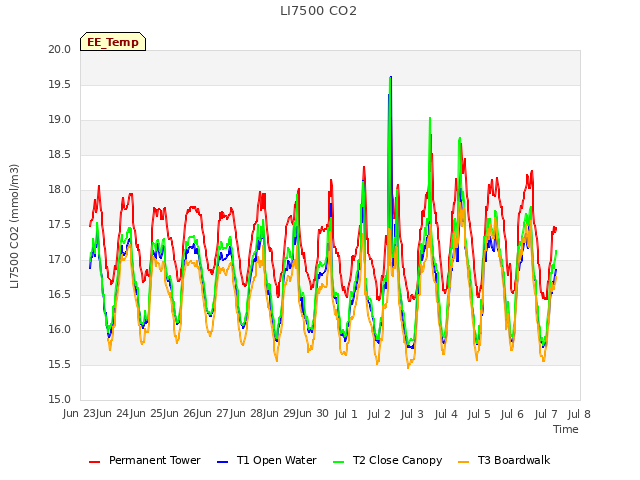The image size is (640, 480).
Task: Click the Jun 27 x-axis date label
Action: pos(213,414)
